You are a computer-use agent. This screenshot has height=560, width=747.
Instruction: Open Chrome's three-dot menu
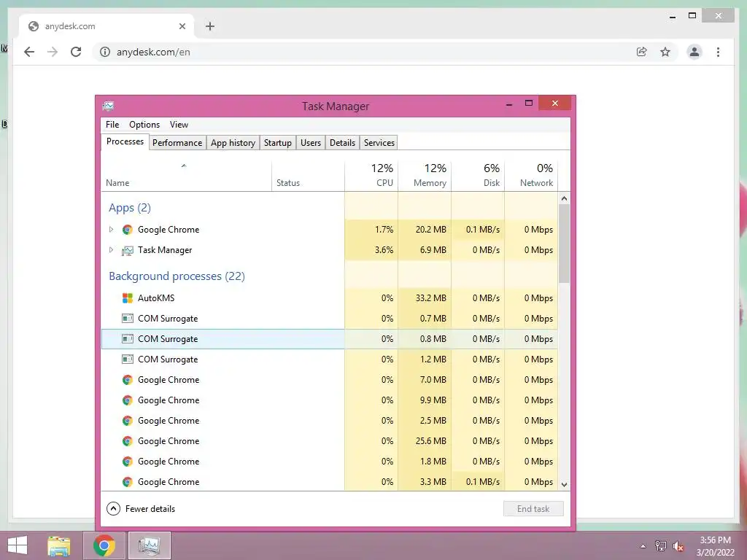718,52
